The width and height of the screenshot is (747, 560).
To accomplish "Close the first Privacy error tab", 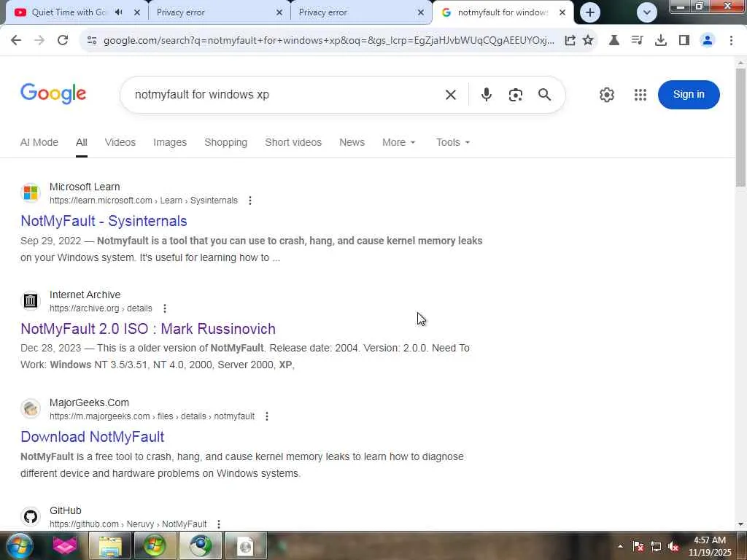I will coord(279,12).
